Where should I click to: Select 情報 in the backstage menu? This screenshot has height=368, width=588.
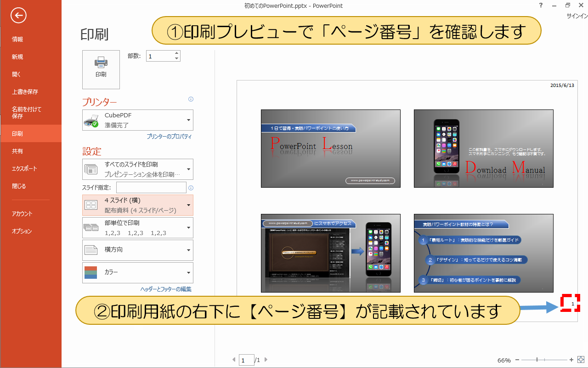[x=31, y=40]
